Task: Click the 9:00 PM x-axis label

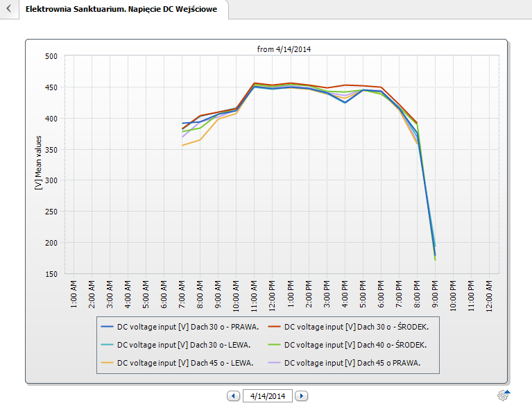Action: [x=435, y=294]
